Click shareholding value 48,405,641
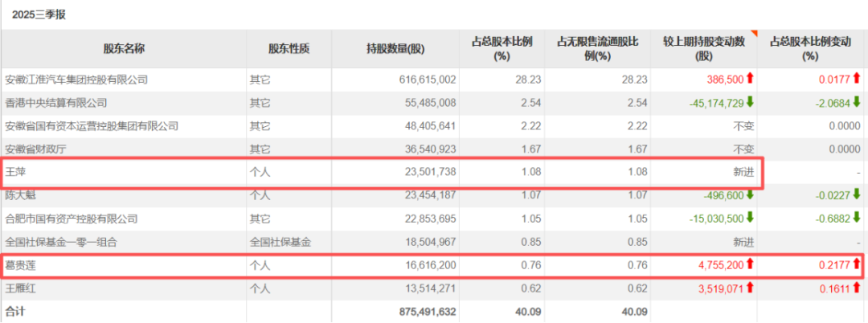 (x=429, y=126)
